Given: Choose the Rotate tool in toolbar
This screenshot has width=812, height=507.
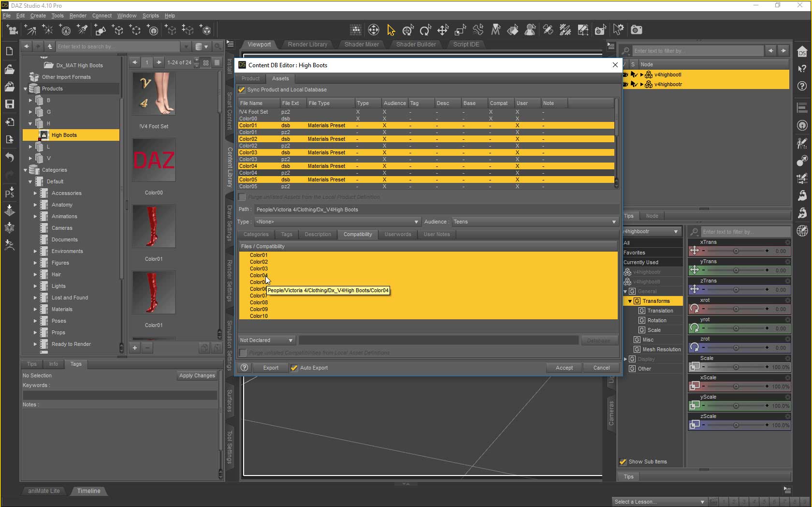Looking at the screenshot, I should 425,30.
